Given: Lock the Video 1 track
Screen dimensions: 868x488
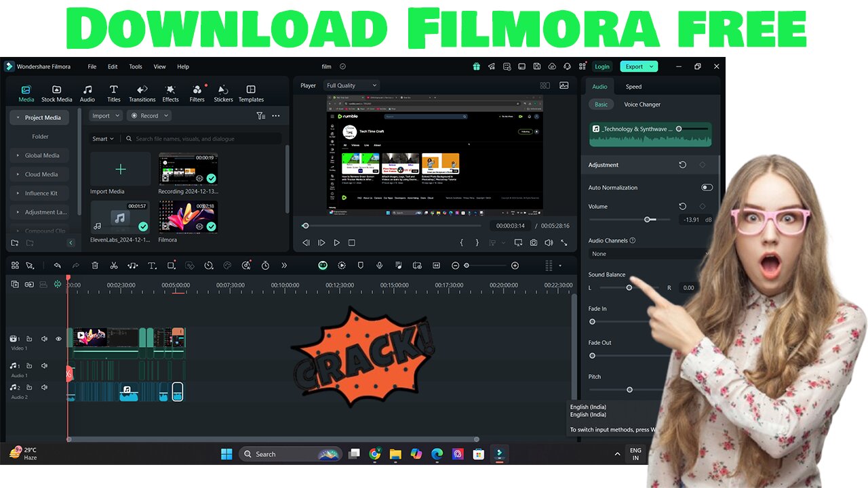Looking at the screenshot, I should click(x=29, y=339).
